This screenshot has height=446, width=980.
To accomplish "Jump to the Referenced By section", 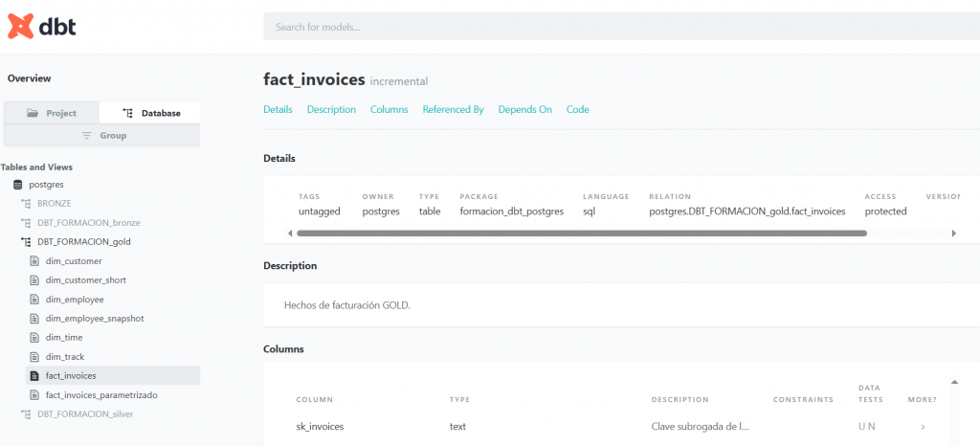I will pyautogui.click(x=453, y=109).
